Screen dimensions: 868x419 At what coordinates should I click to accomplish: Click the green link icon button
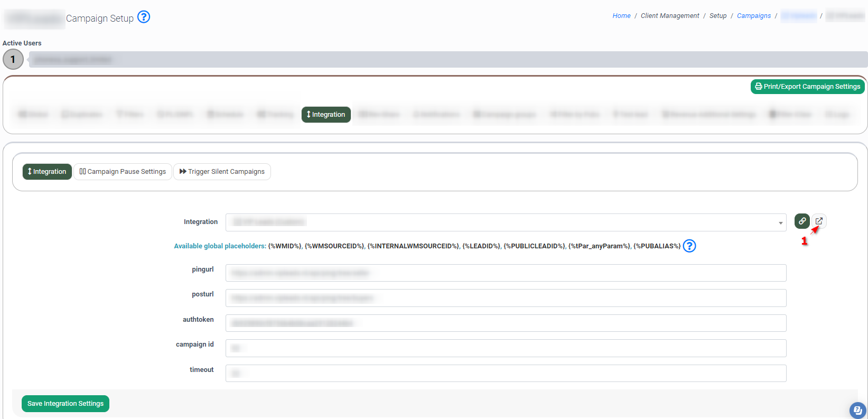pos(802,221)
